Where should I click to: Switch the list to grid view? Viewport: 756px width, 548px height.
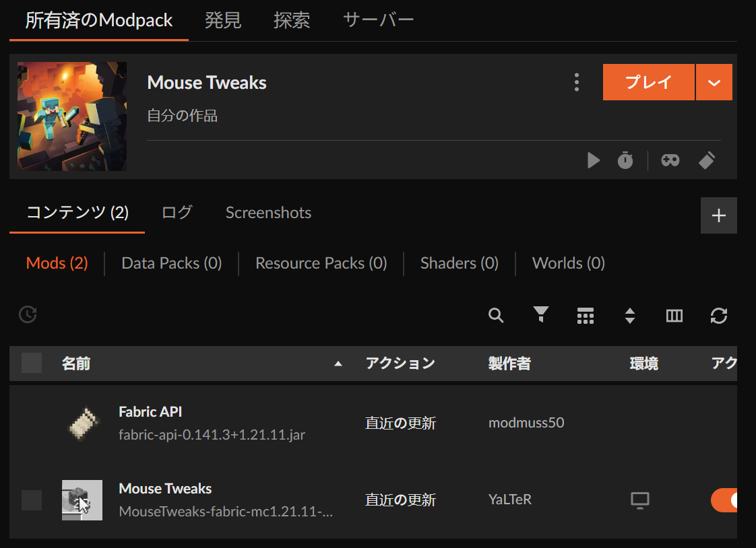tap(585, 315)
